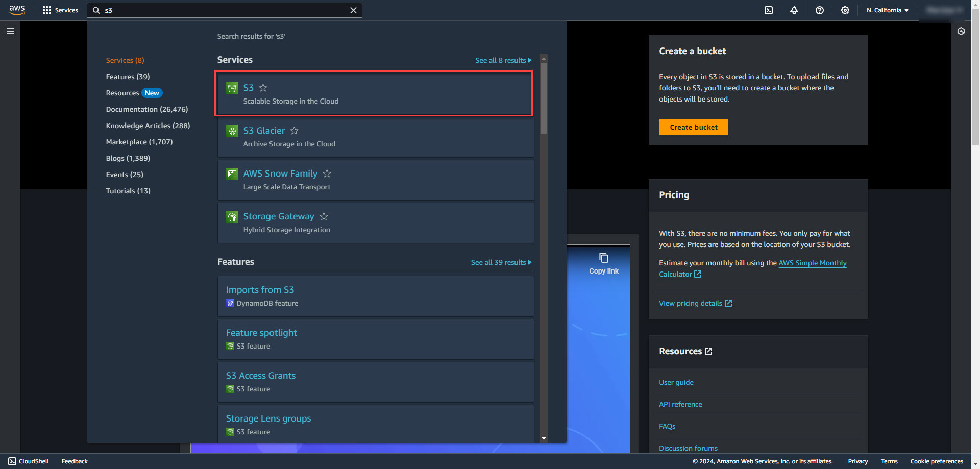Image resolution: width=980 pixels, height=469 pixels.
Task: Select Resources New filter
Action: pyautogui.click(x=134, y=93)
